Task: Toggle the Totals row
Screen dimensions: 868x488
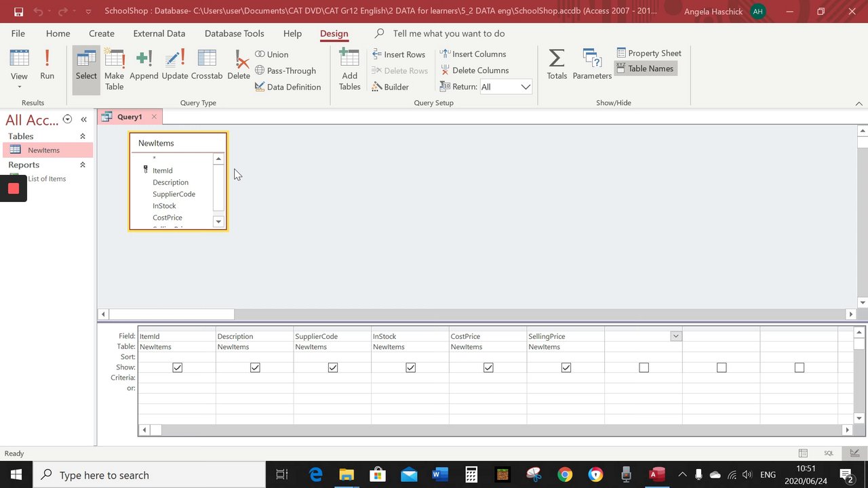Action: coord(557,65)
